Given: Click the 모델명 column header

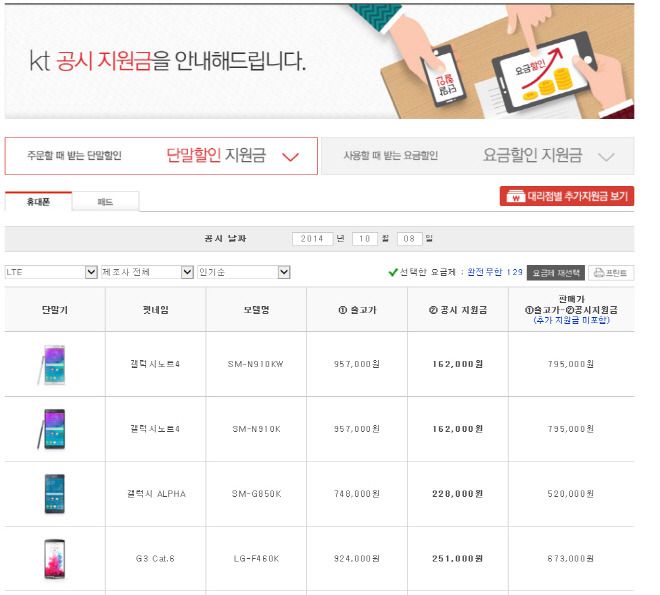Looking at the screenshot, I should (x=256, y=310).
